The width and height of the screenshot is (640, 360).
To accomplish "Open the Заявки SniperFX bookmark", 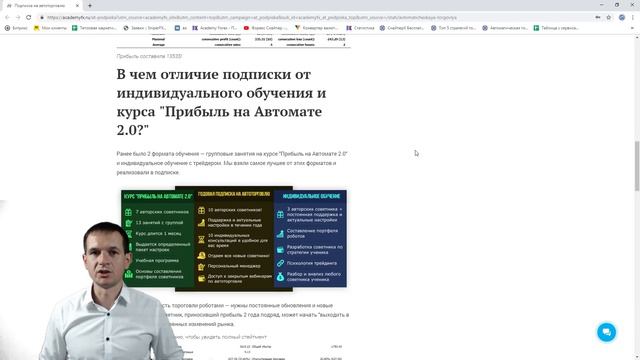I will [x=145, y=28].
